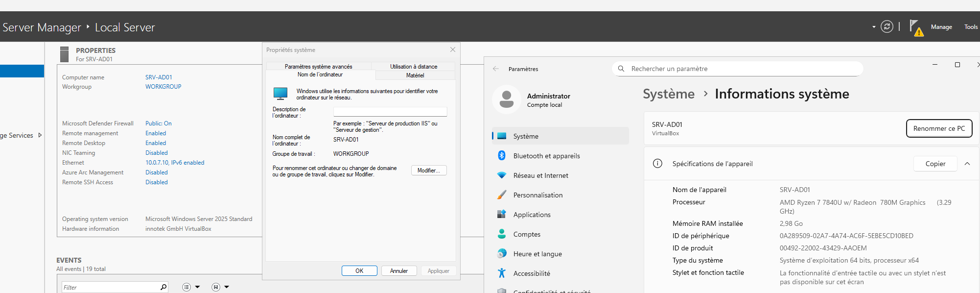Screen dimensions: 980x293
Task: Refresh Server Manager using the refresh icon
Action: click(887, 26)
